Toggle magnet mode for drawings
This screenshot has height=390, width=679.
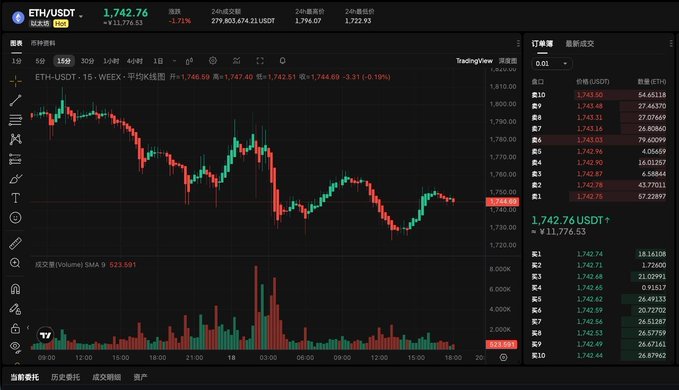click(x=16, y=289)
